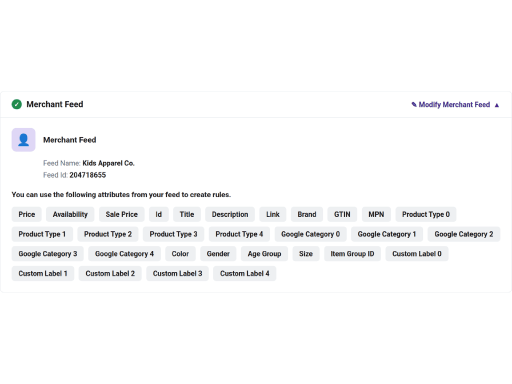
Task: Select the Age Group attribute chip
Action: [x=264, y=254]
